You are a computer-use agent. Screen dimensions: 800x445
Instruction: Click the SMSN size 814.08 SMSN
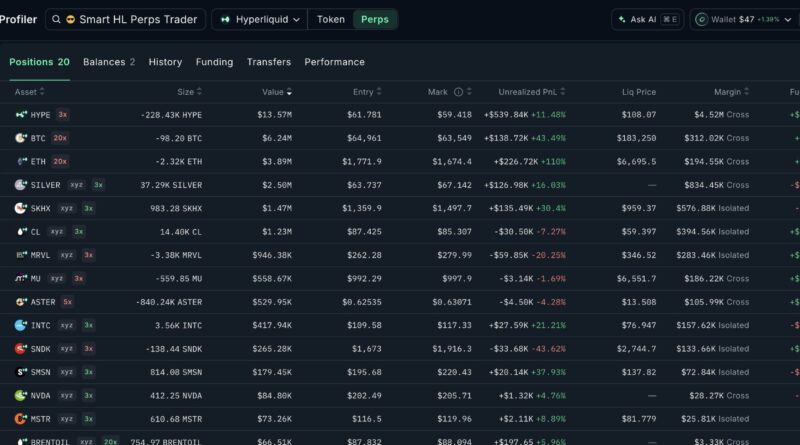pos(176,372)
